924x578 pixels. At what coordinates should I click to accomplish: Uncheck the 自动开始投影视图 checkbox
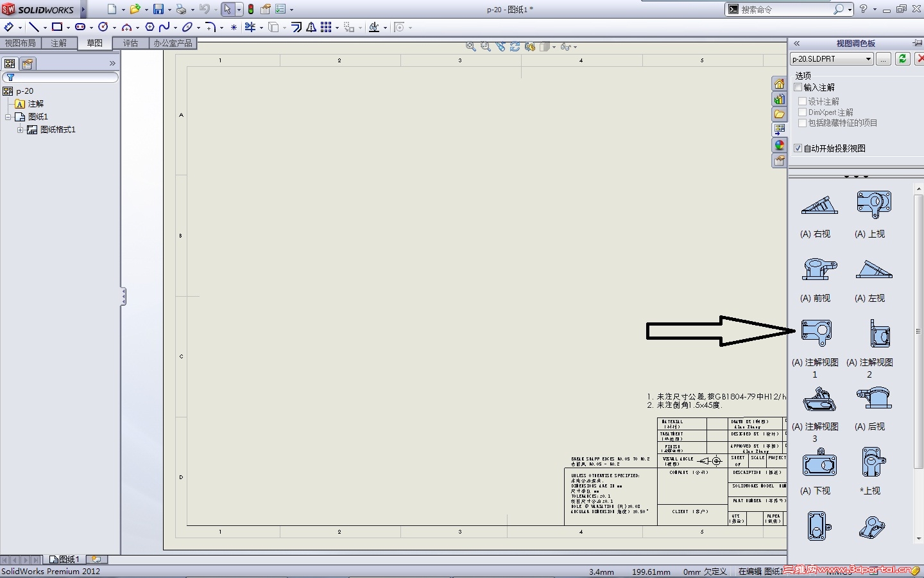coord(798,148)
